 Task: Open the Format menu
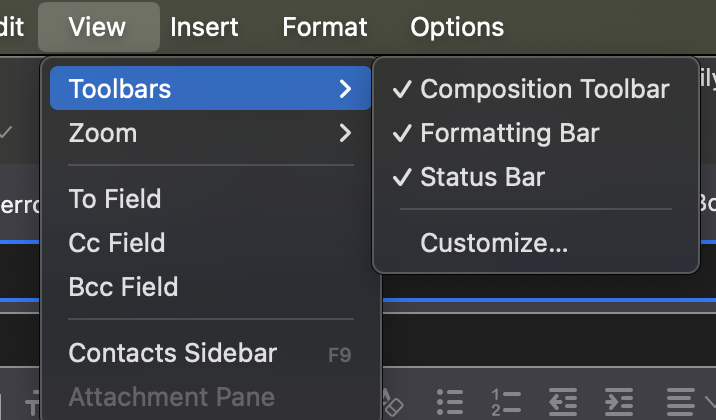click(x=325, y=27)
